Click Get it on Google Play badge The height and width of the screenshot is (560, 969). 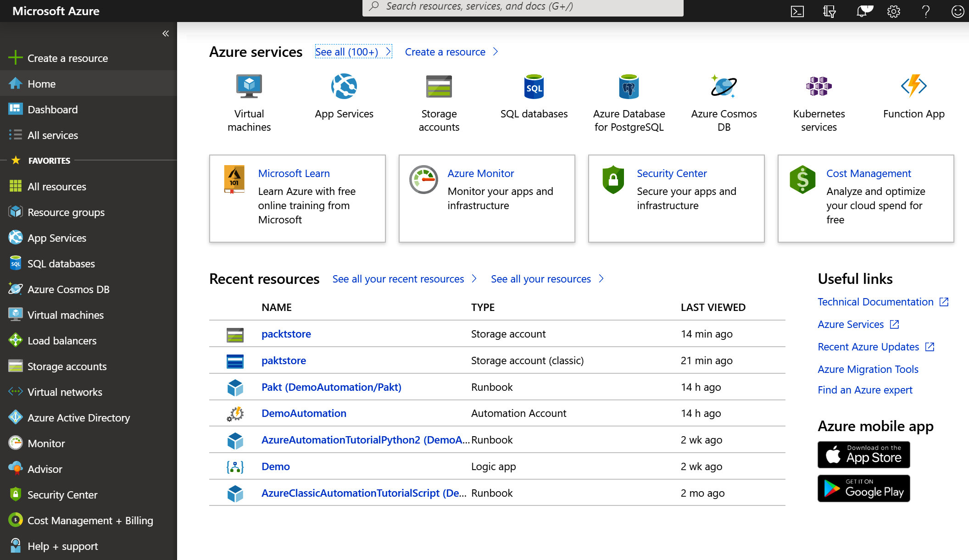[863, 488]
